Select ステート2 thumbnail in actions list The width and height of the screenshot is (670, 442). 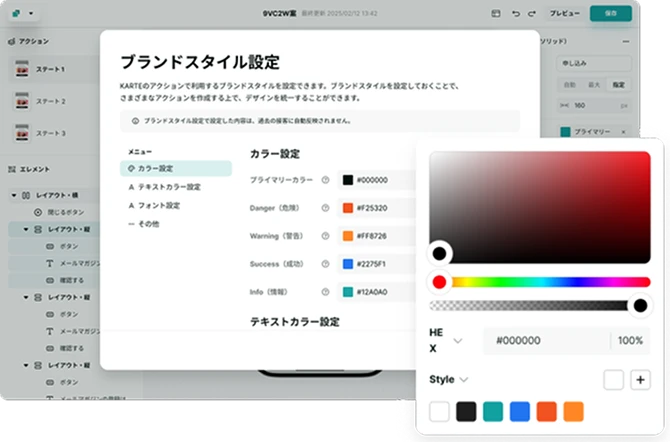(x=22, y=101)
